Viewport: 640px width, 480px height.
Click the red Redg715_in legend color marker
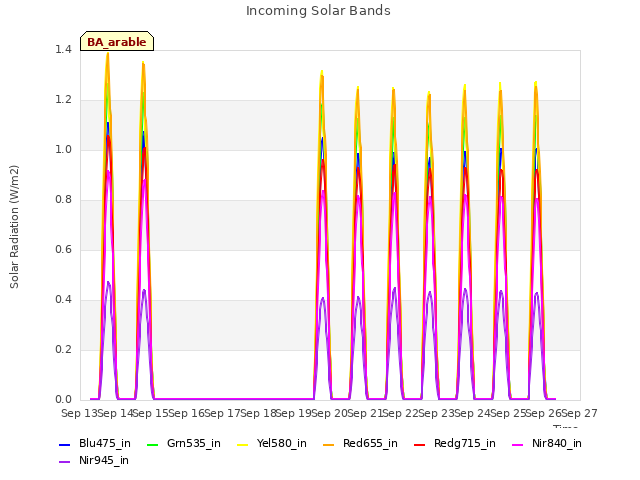pyautogui.click(x=420, y=444)
